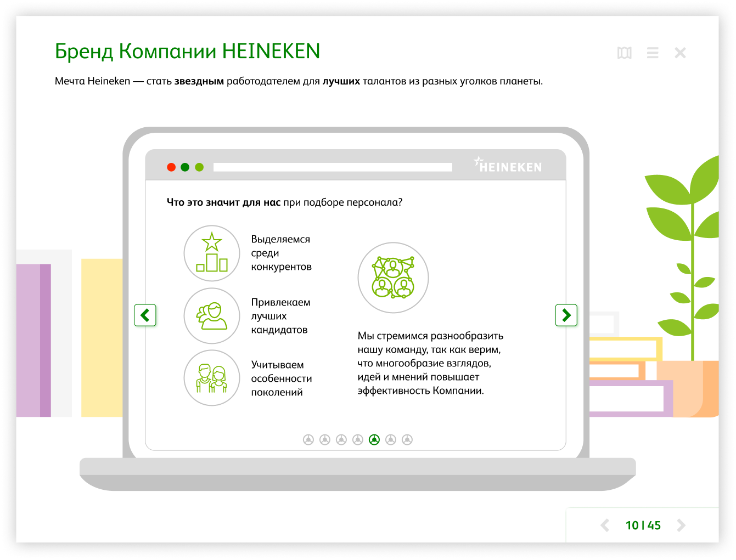Click the green right arrow inside laptop
The width and height of the screenshot is (736, 560).
[566, 315]
